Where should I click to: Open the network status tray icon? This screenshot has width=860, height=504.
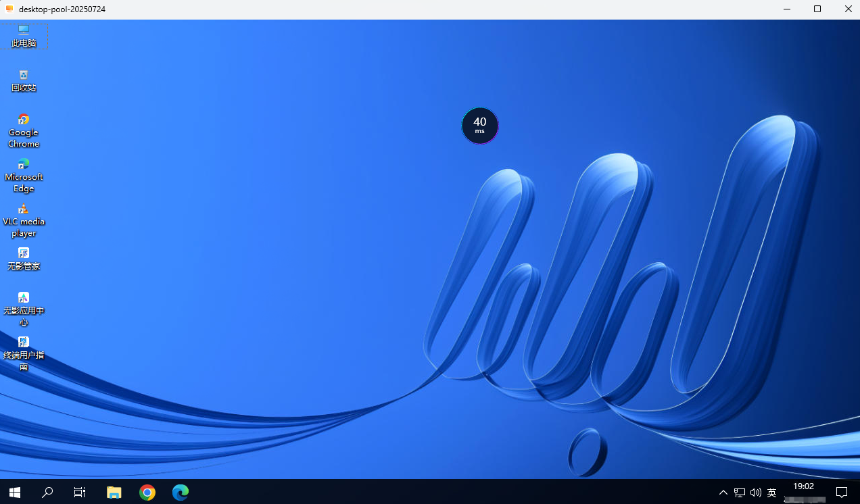pyautogui.click(x=740, y=493)
